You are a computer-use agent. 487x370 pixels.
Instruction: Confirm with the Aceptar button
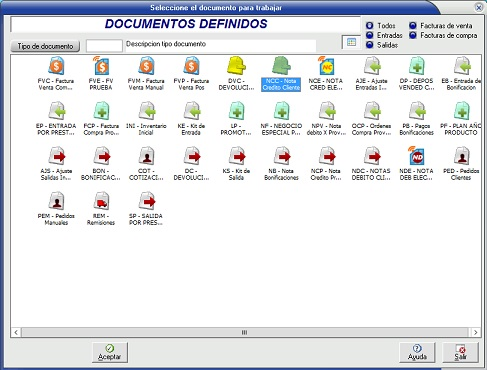click(110, 353)
